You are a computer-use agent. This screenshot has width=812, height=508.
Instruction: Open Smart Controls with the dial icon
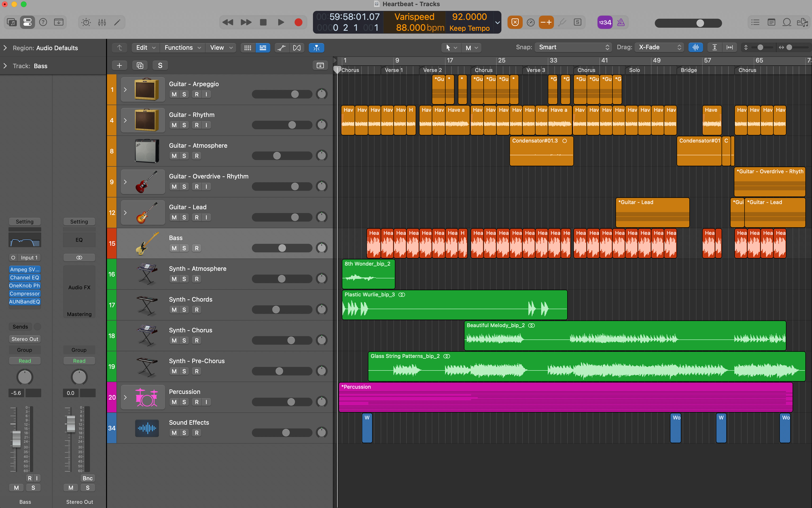click(x=86, y=22)
